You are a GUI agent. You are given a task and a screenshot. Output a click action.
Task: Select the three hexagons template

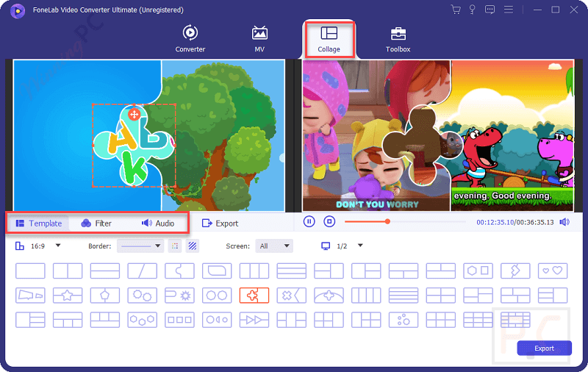click(x=142, y=321)
